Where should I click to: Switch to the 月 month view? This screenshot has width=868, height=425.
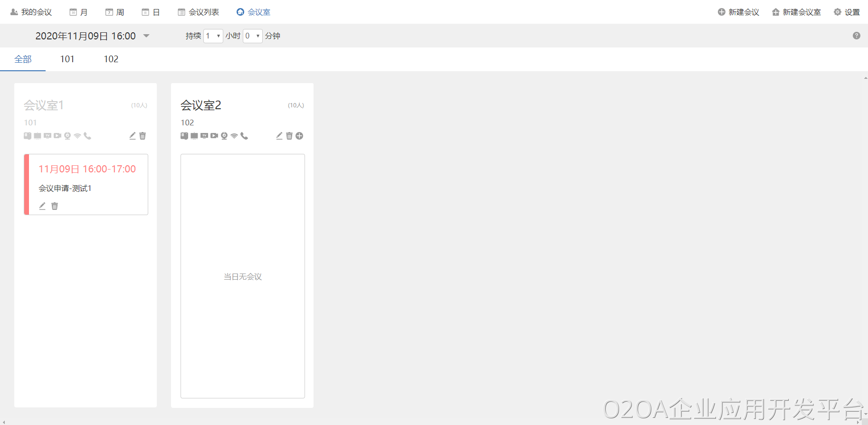point(79,12)
